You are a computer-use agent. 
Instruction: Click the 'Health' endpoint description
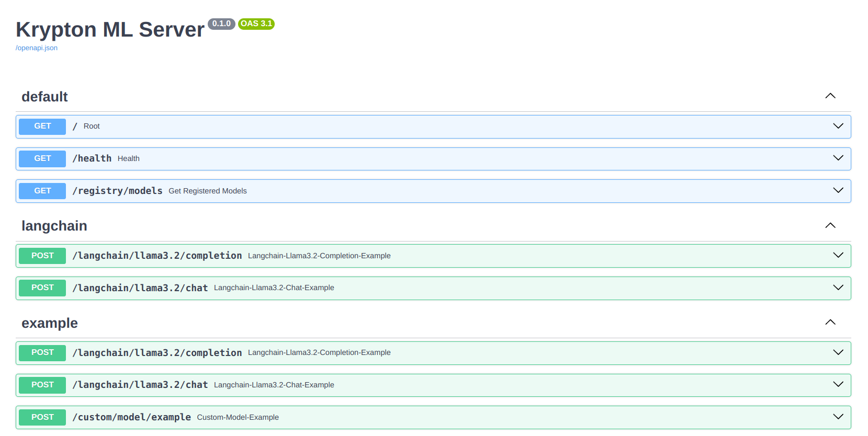tap(129, 159)
